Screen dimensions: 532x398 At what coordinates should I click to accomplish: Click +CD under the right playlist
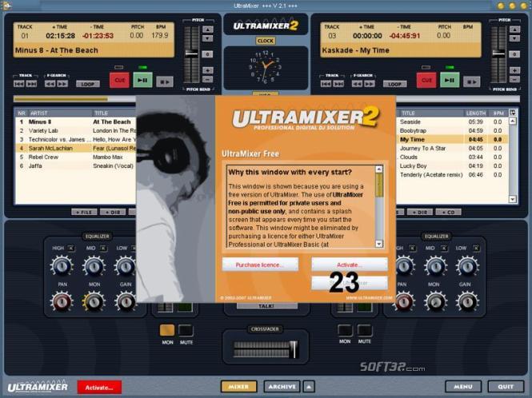pos(448,213)
